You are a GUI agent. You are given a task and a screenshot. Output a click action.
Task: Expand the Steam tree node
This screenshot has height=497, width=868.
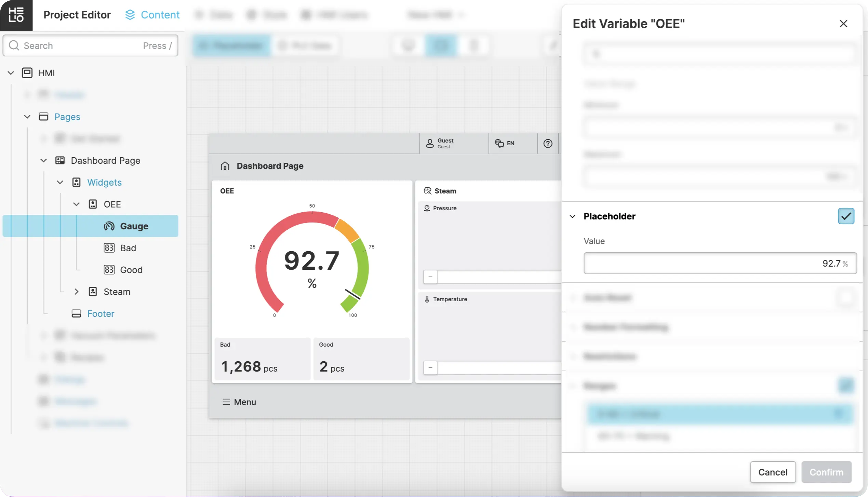click(77, 292)
